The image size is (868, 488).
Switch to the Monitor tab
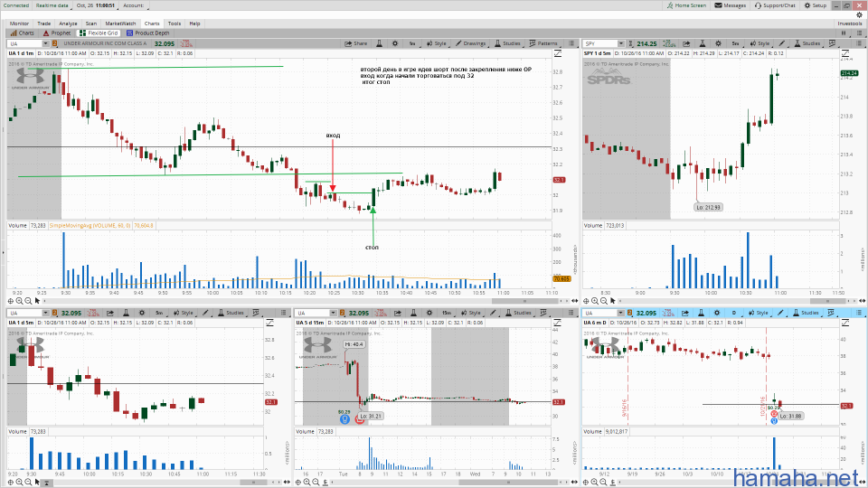click(19, 23)
